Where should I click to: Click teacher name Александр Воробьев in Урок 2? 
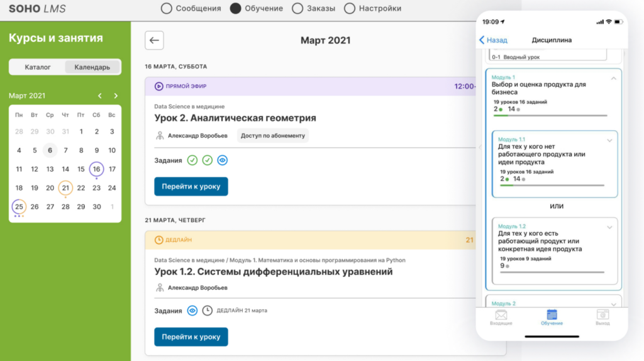197,135
